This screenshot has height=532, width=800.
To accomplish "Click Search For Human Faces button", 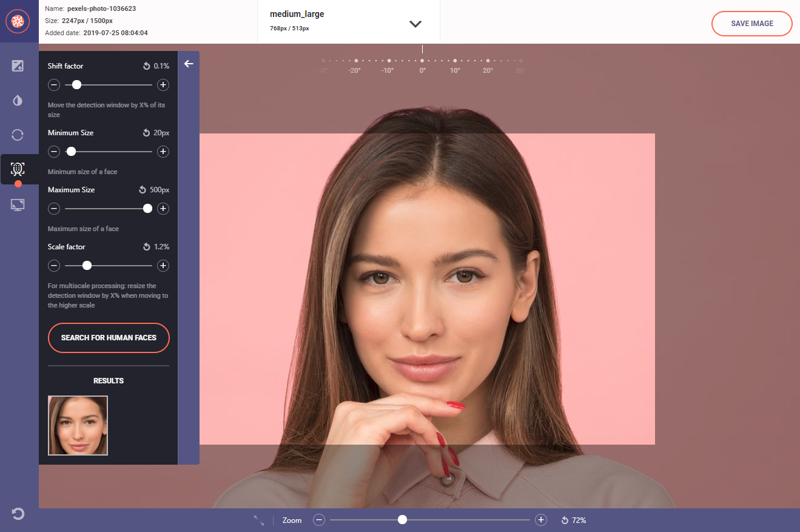I will coord(109,338).
